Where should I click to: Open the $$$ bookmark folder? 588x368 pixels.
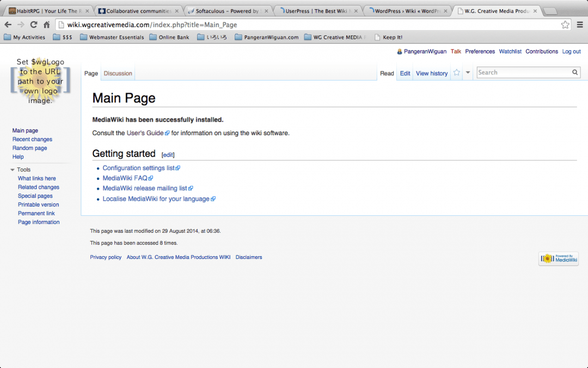(x=63, y=37)
